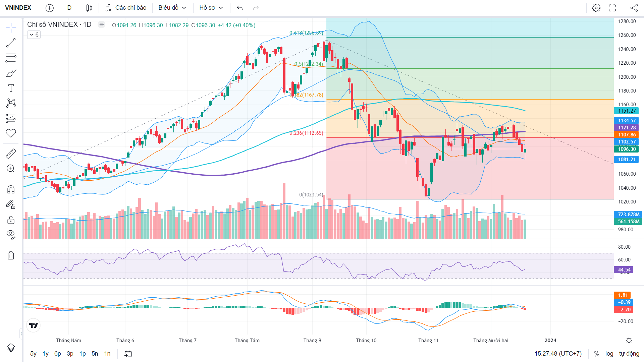The width and height of the screenshot is (644, 362).
Task: Click the time zone clock 15:27:48 (UTC+7)
Action: [558, 354]
